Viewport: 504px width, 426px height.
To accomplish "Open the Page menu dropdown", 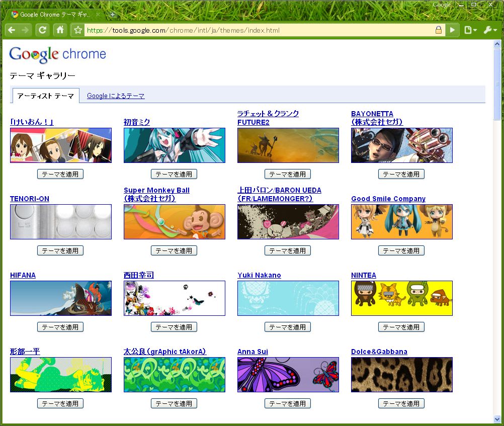I will [470, 30].
